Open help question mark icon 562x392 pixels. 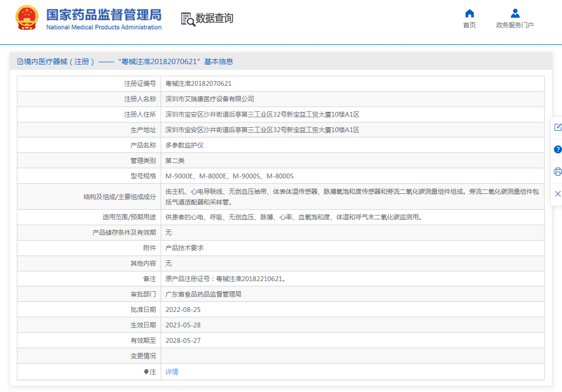coord(558,149)
